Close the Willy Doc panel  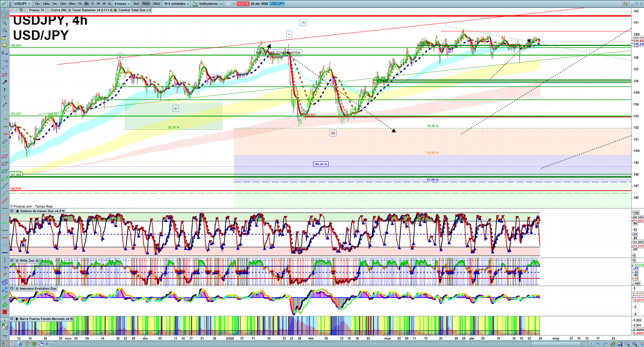coord(12,261)
